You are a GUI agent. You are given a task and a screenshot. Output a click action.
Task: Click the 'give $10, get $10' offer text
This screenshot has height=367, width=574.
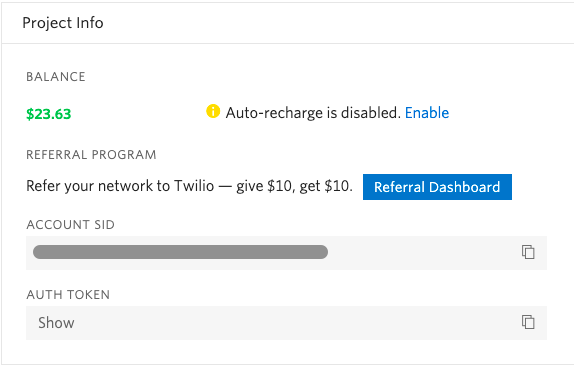pos(293,186)
